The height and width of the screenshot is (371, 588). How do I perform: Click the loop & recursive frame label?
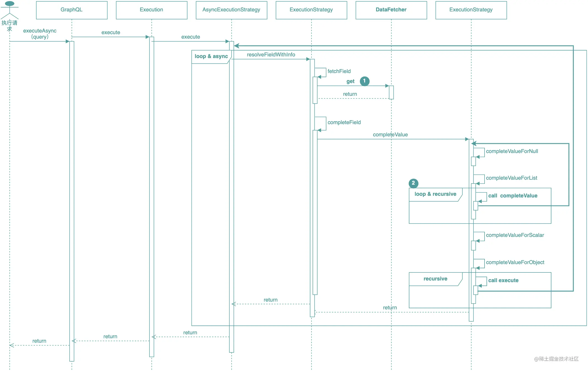click(435, 194)
